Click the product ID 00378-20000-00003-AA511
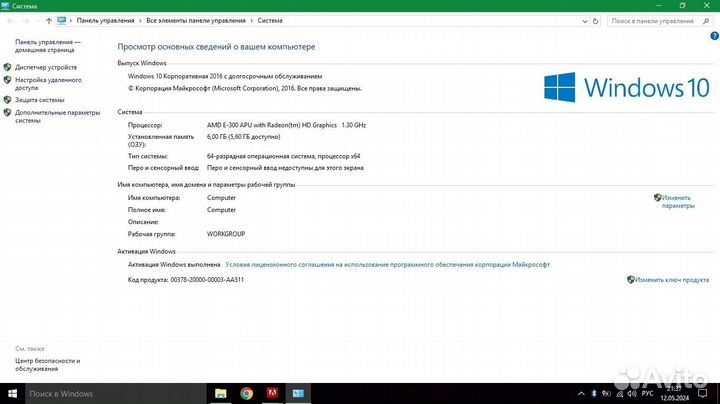720x404 pixels. (207, 280)
